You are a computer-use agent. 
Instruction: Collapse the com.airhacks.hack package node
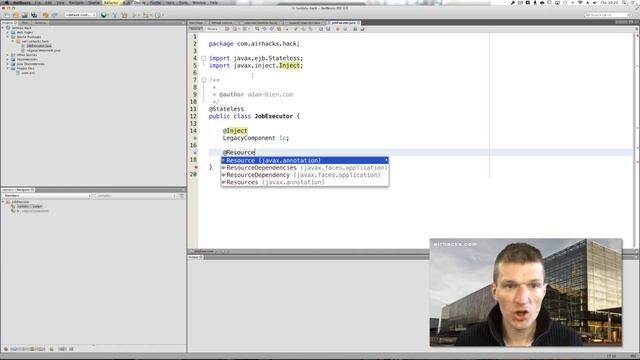click(13, 41)
